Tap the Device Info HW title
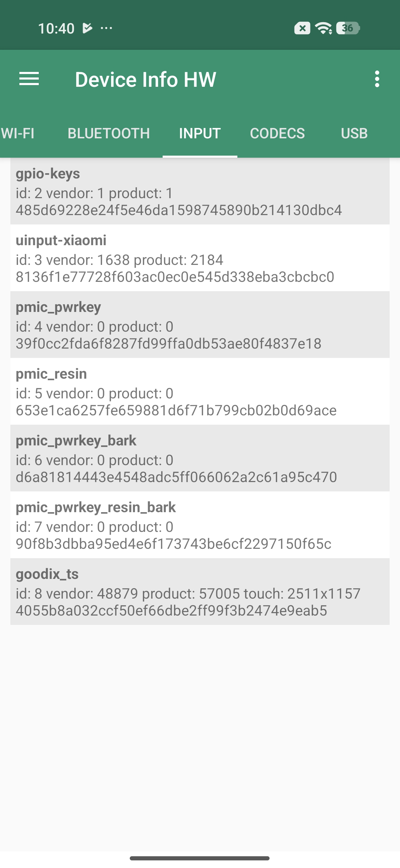The width and height of the screenshot is (400, 868). [145, 80]
